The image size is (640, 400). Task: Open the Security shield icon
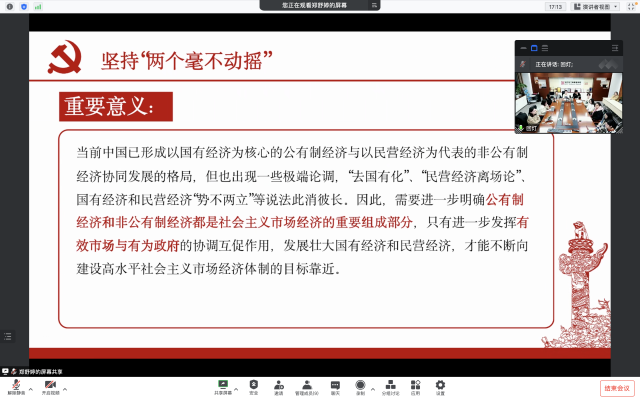(x=254, y=384)
